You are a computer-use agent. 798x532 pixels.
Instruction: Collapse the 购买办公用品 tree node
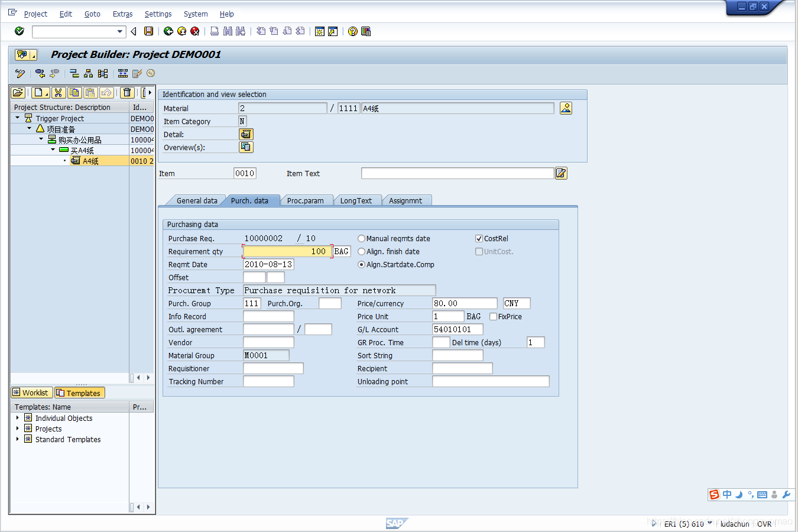click(x=41, y=140)
